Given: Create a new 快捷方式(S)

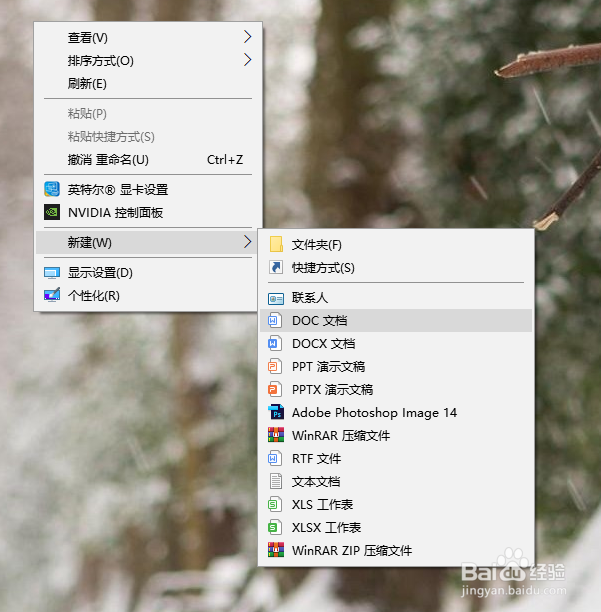Looking at the screenshot, I should pyautogui.click(x=396, y=268).
